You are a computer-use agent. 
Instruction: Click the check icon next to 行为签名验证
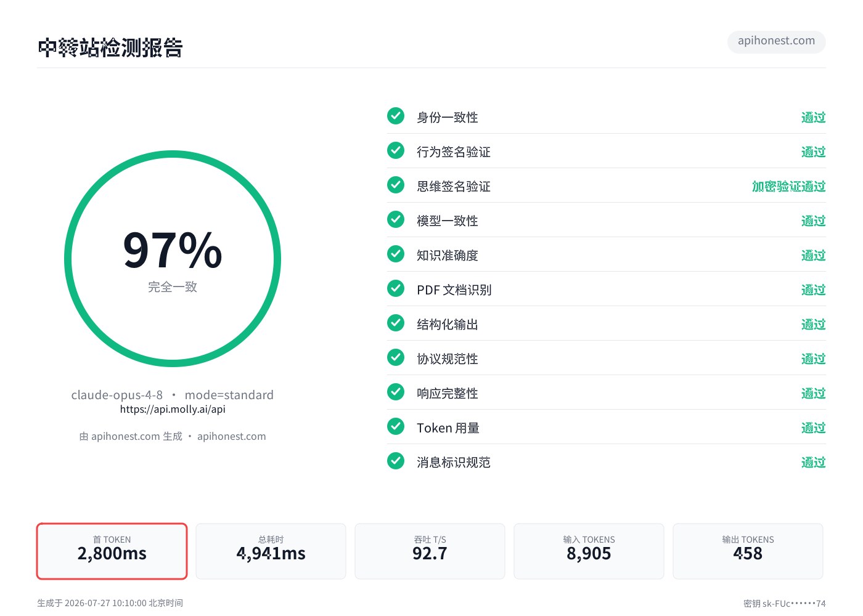[396, 150]
